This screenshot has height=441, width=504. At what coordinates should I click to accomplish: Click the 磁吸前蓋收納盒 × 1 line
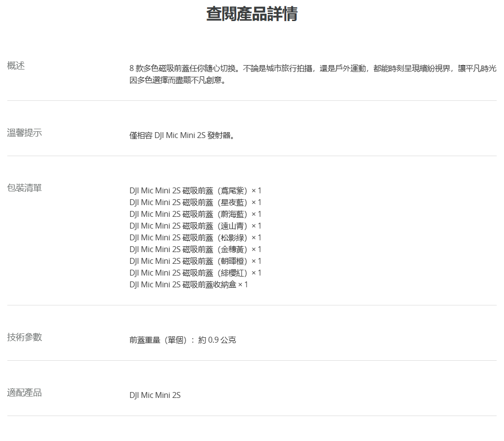tap(189, 284)
